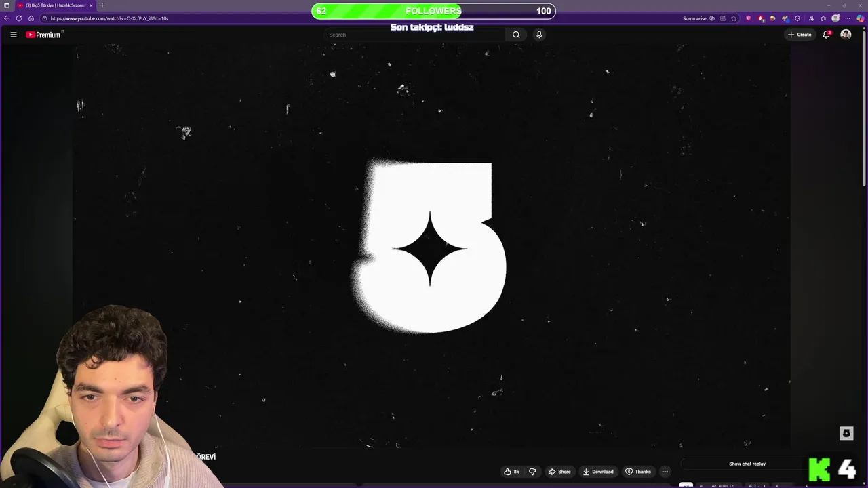868x488 pixels.
Task: Open the YouTube hamburger guide menu
Action: pos(13,35)
